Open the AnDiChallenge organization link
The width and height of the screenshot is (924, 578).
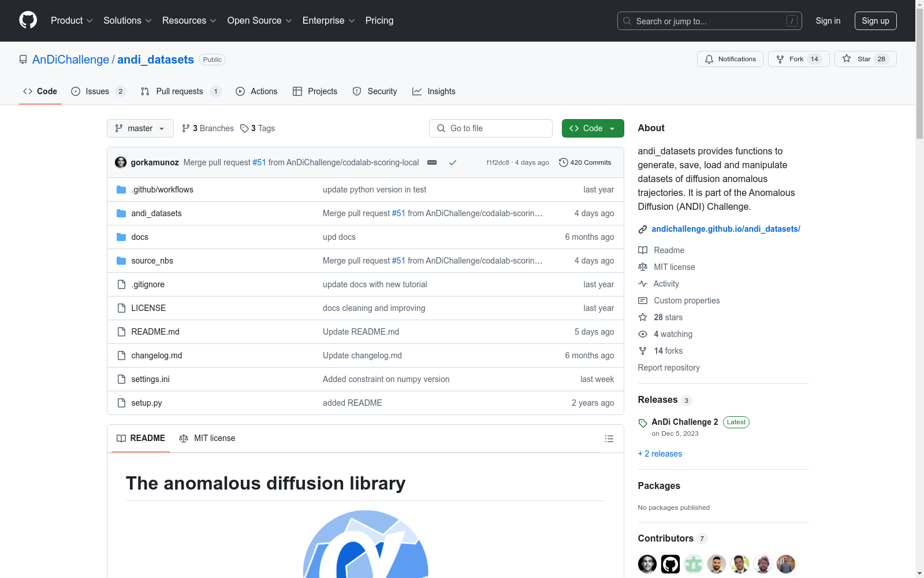(x=70, y=60)
